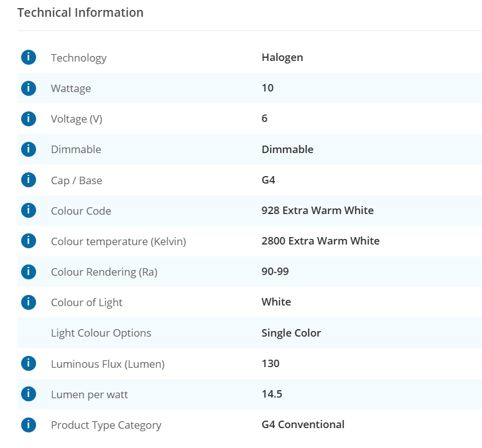Select the 90-99 colour rendering value
Viewport: 482px width, 448px height.
tap(275, 271)
